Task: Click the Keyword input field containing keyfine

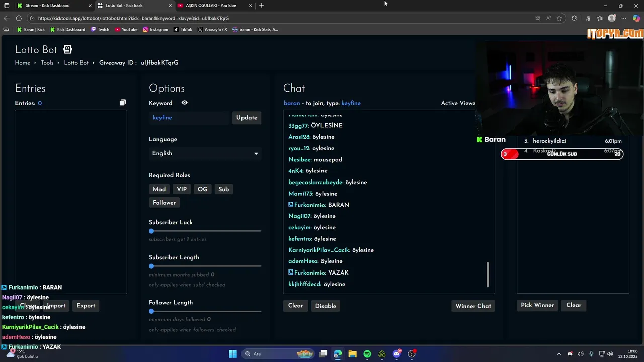Action: click(x=189, y=117)
